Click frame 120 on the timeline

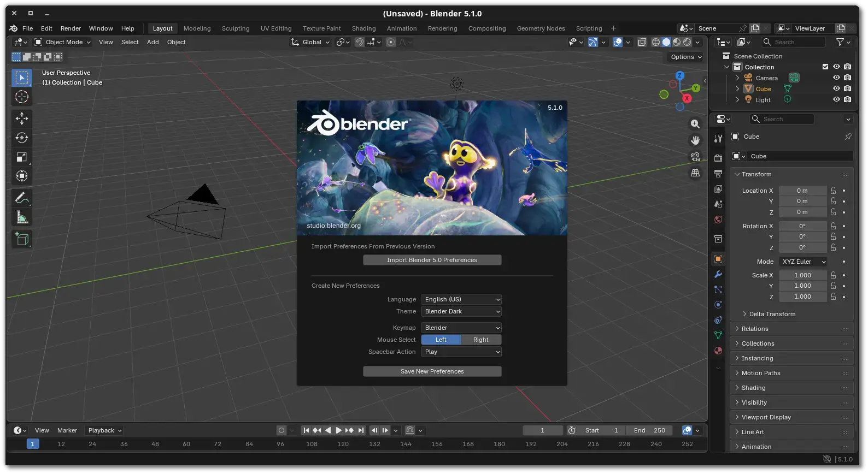(x=343, y=444)
